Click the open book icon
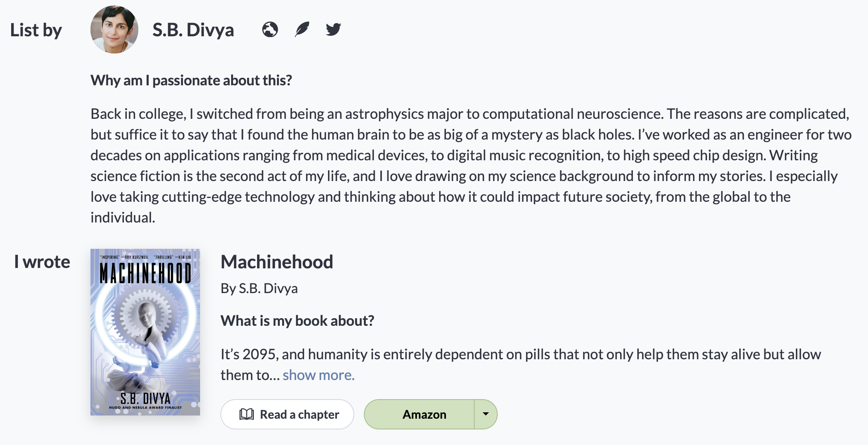Viewport: 868px width, 445px height. click(247, 414)
